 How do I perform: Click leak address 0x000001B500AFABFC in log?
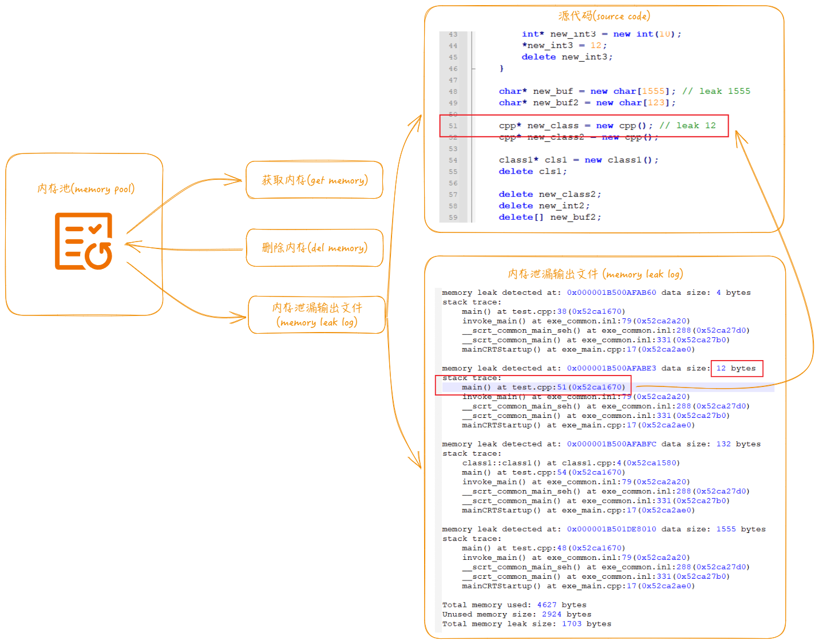click(x=612, y=444)
